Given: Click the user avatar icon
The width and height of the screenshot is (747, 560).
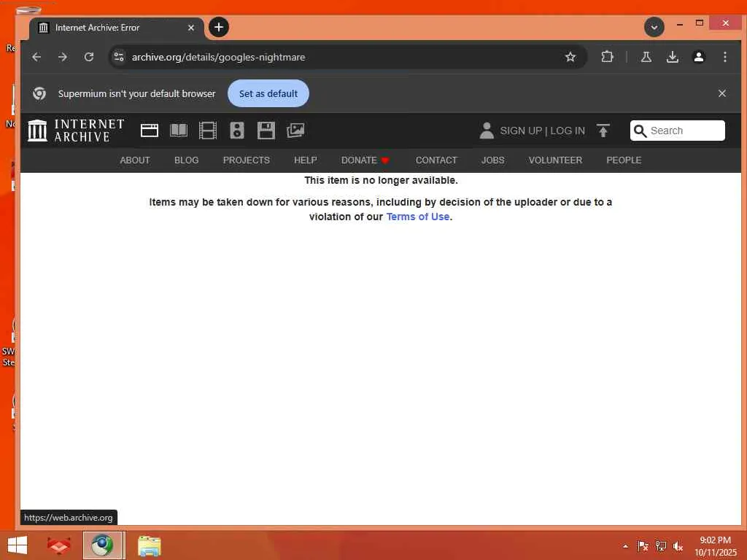Looking at the screenshot, I should coord(487,131).
